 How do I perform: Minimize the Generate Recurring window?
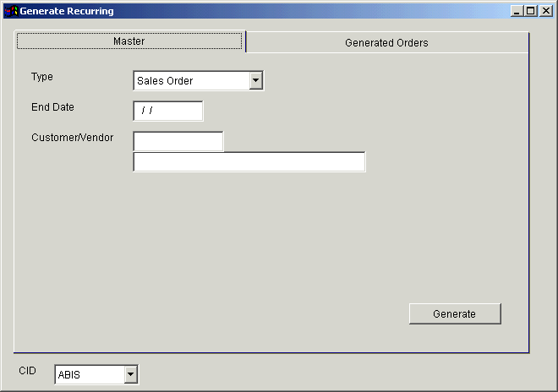(x=517, y=11)
